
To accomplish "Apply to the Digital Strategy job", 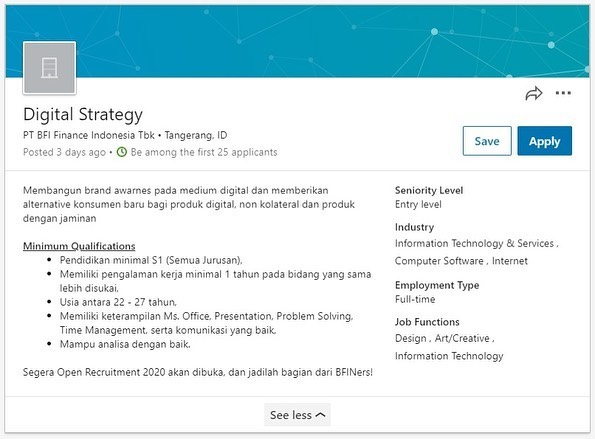I will 545,141.
